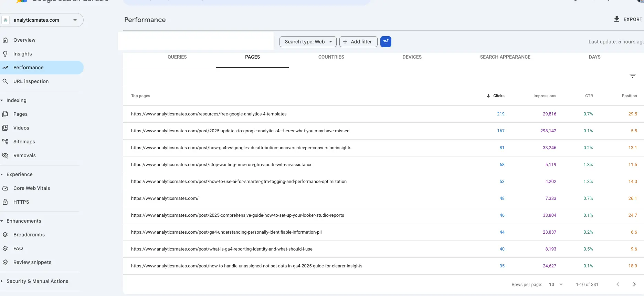Collapse the Enhancements section
The height and width of the screenshot is (296, 644).
(x=2, y=221)
